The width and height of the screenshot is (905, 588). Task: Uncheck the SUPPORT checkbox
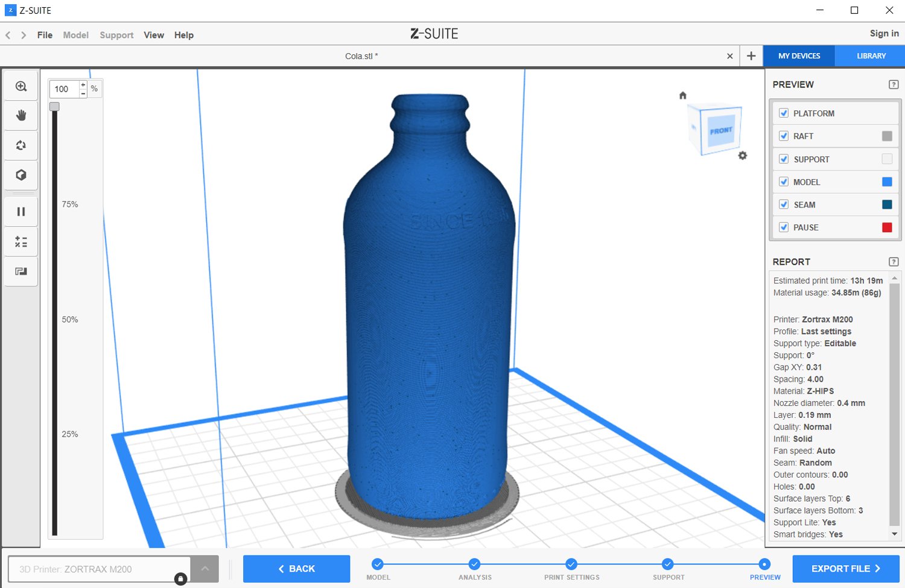[784, 159]
